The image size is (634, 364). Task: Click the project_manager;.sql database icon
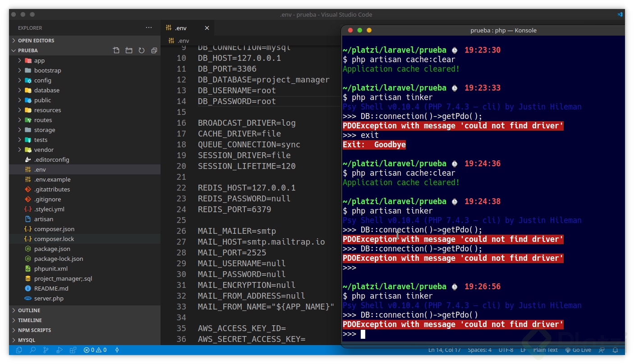[28, 278]
